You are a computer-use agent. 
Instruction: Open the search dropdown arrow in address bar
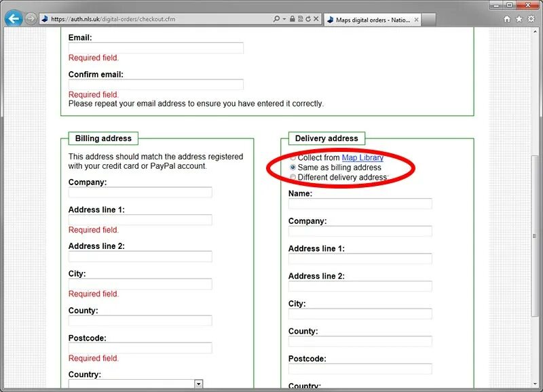[284, 19]
